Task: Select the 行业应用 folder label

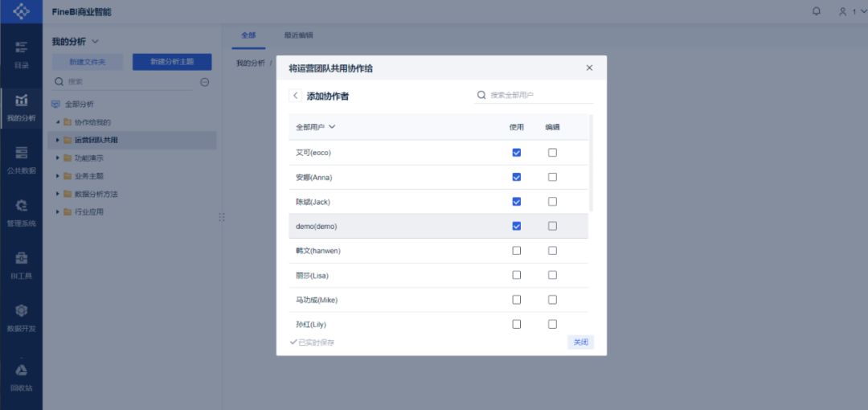Action: pos(89,212)
